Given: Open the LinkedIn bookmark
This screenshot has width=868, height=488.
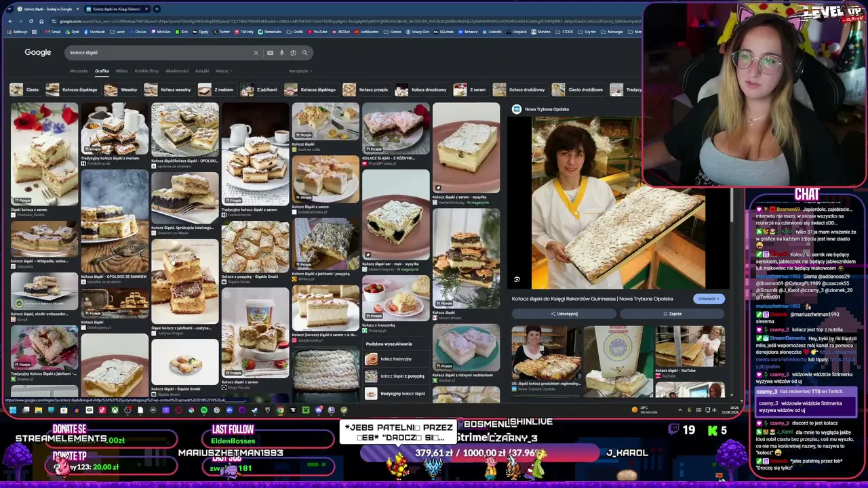Looking at the screenshot, I should click(492, 32).
